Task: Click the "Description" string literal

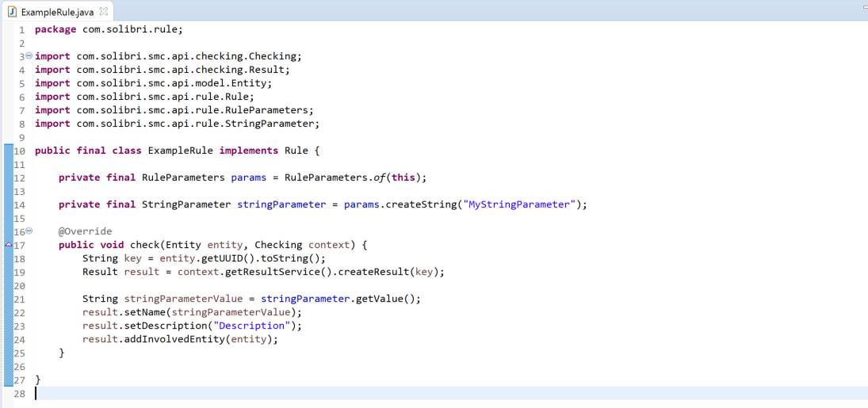Action: point(254,326)
